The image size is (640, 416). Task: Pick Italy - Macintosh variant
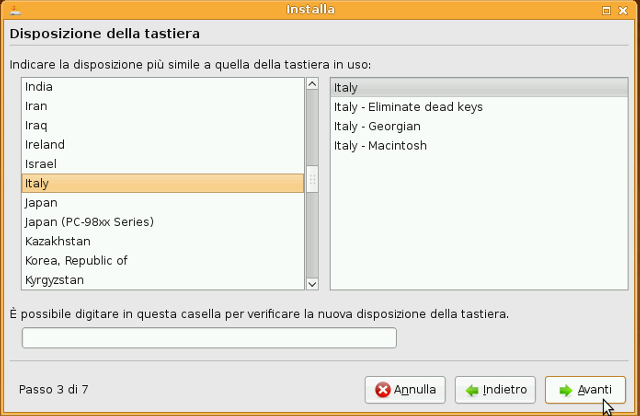tap(479, 146)
